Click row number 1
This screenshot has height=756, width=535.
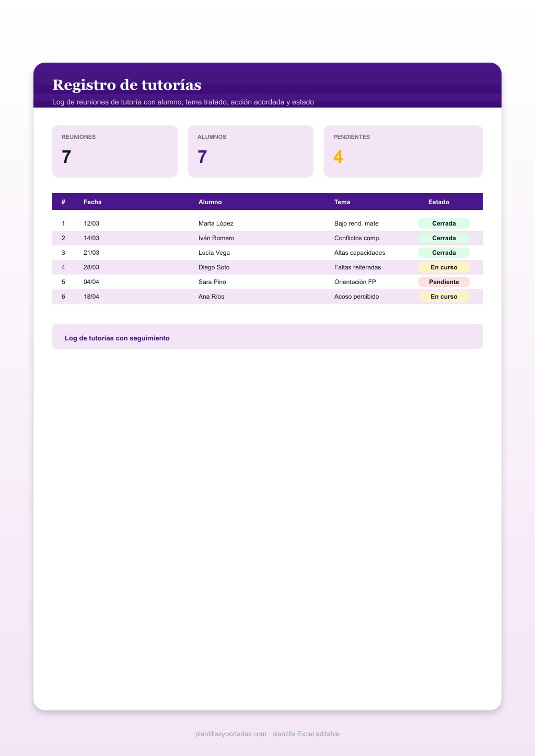click(63, 223)
